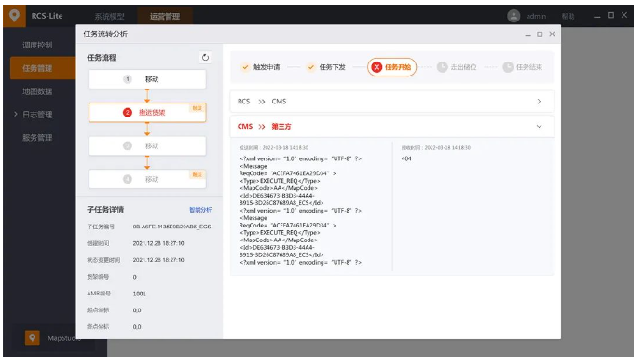Open MapStudio from the sidebar bottom icon
Screen dimensions: 644x357
pos(33,338)
